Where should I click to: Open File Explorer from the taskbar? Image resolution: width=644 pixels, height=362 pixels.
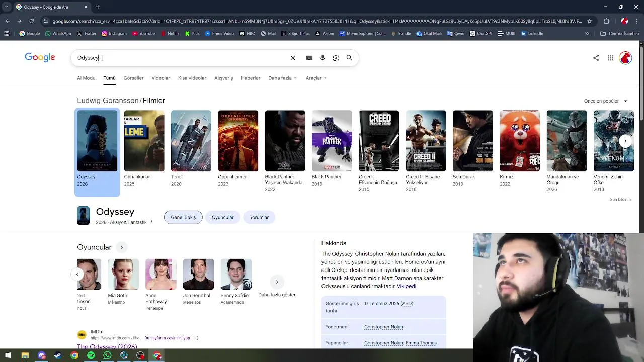click(x=25, y=355)
